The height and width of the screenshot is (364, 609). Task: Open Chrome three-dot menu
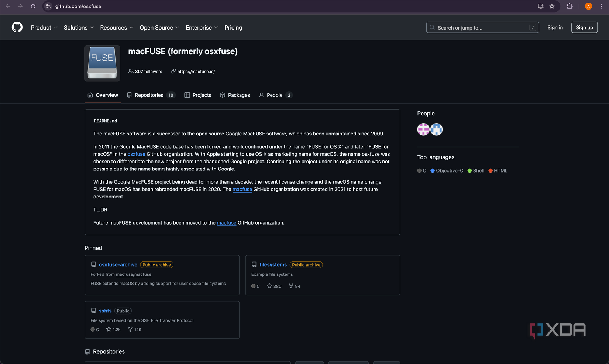click(x=601, y=6)
